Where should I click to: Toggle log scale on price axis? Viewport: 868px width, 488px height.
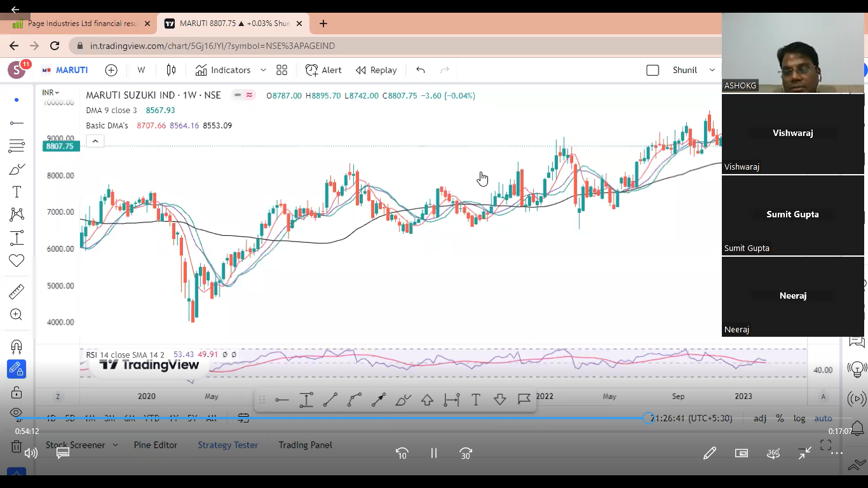coord(799,418)
